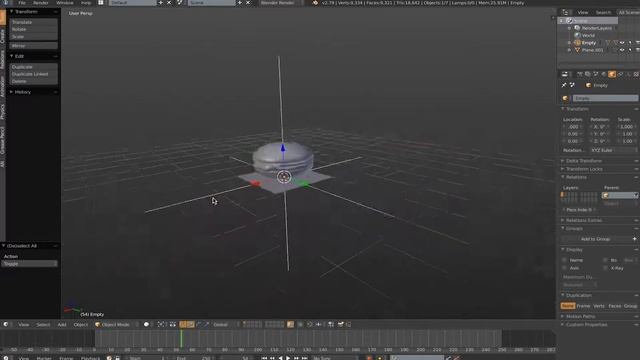The image size is (640, 360).
Task: Toggle the first layer button in Relations
Action: click(563, 195)
